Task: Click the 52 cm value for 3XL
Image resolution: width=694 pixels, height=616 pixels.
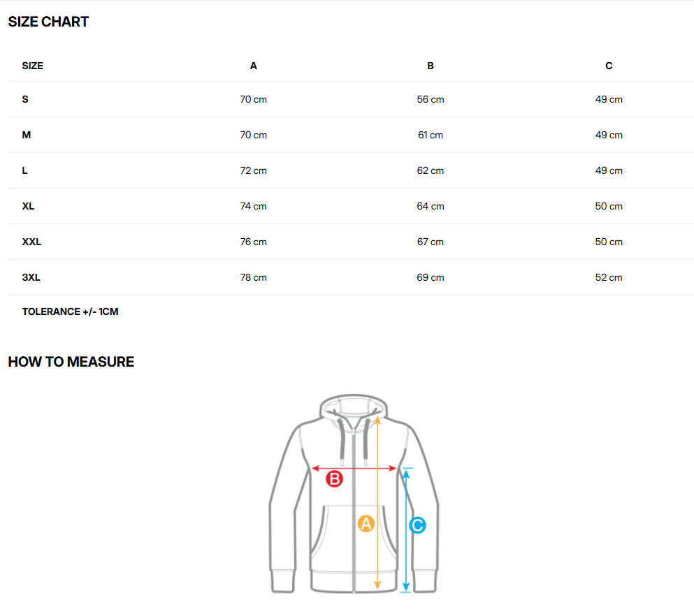Action: click(609, 277)
